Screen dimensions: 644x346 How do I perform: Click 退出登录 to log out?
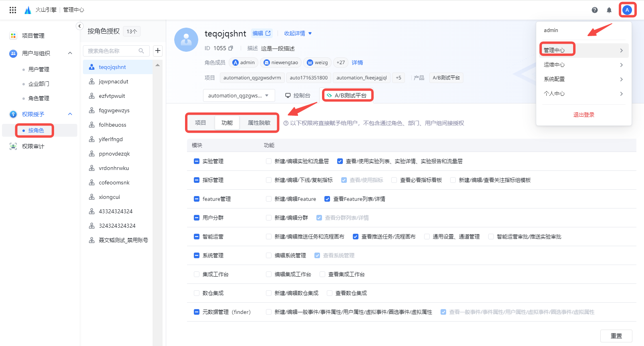584,115
